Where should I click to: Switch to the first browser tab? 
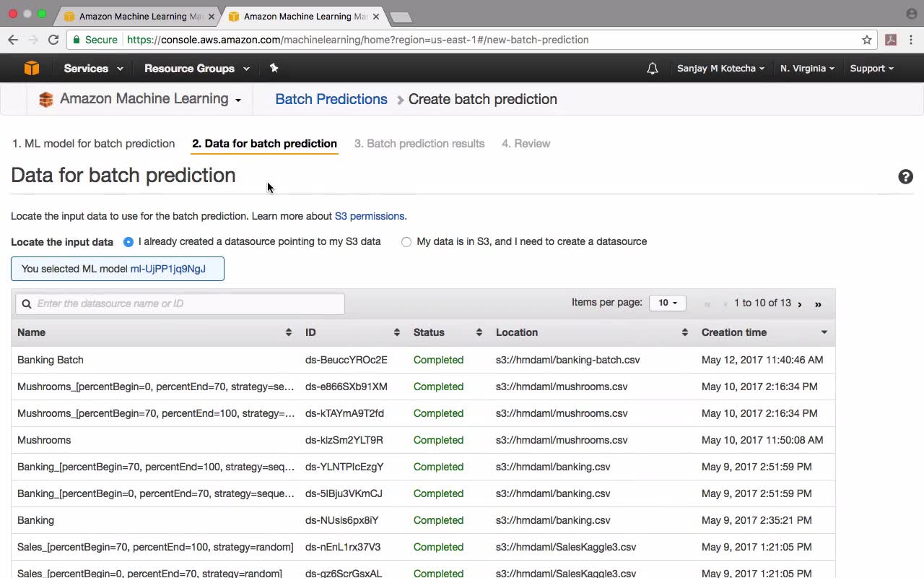[x=139, y=16]
